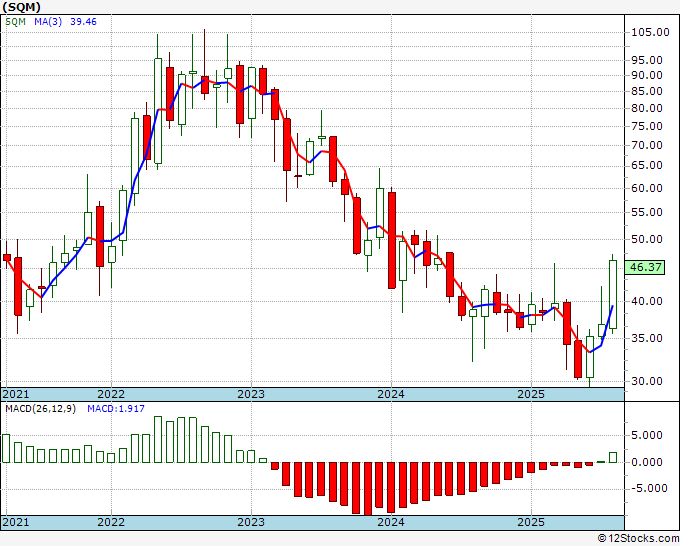680x546 pixels.
Task: Click 2022 on the MACD timeline
Action: click(111, 522)
